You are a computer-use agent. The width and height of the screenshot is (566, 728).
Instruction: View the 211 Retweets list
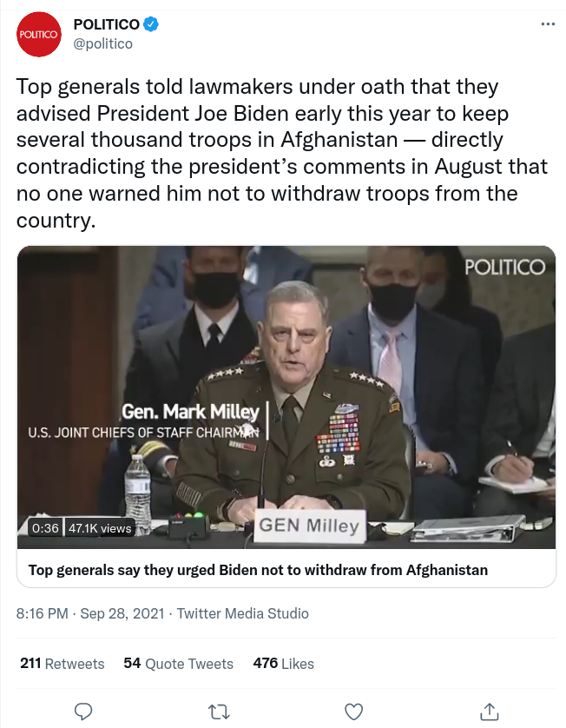coord(62,663)
